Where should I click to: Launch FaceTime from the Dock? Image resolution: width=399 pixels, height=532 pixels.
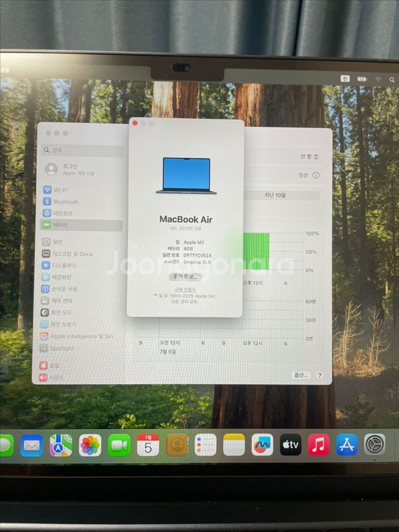[119, 445]
